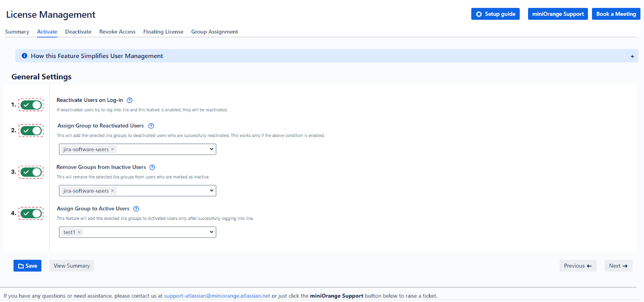Remove jira-software-users tag from Reactivated Users field

point(113,149)
